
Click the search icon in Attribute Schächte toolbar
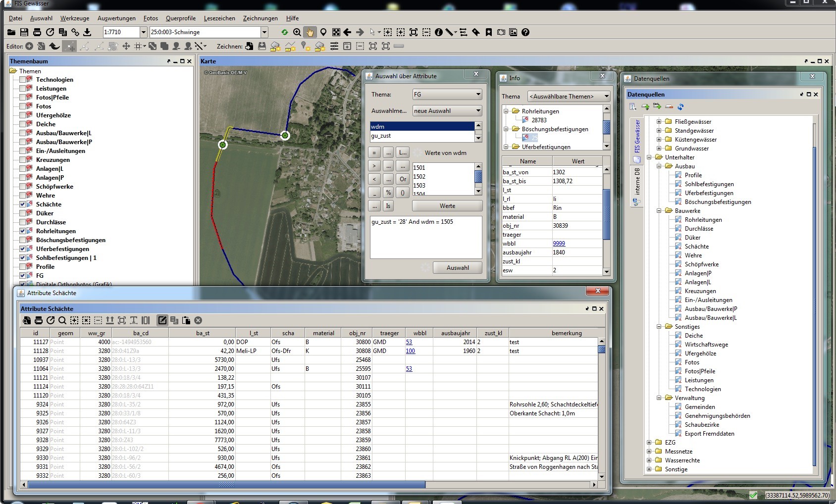click(x=62, y=320)
